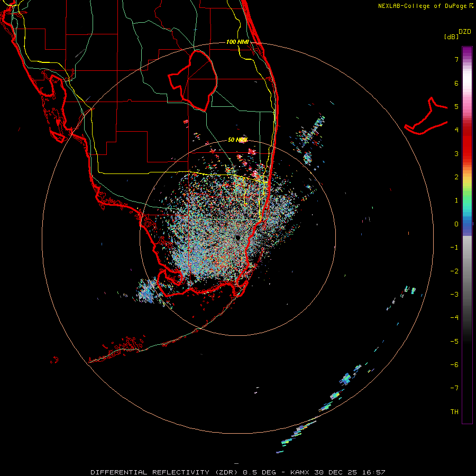Click the scale value 1 label
This screenshot has height=476, width=476.
pyautogui.click(x=456, y=200)
